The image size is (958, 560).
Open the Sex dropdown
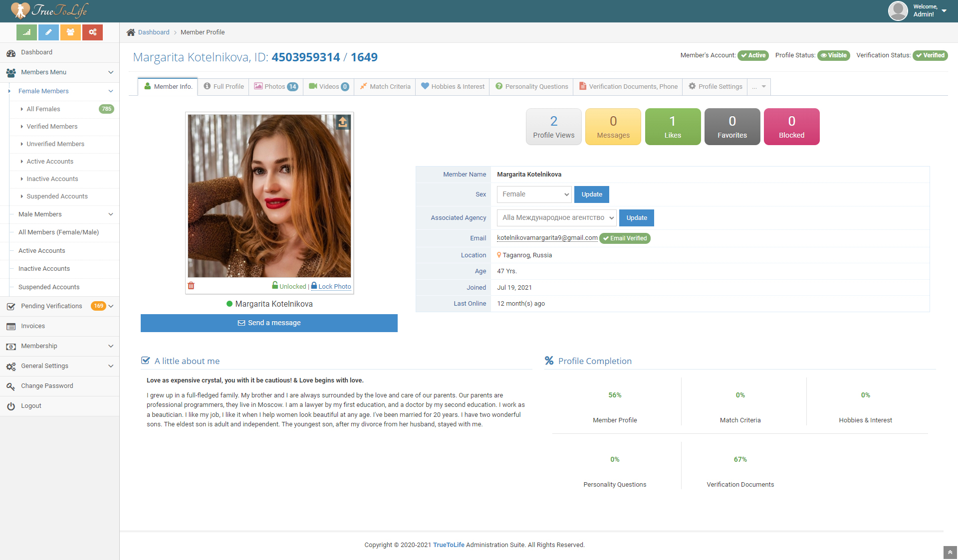[534, 194]
